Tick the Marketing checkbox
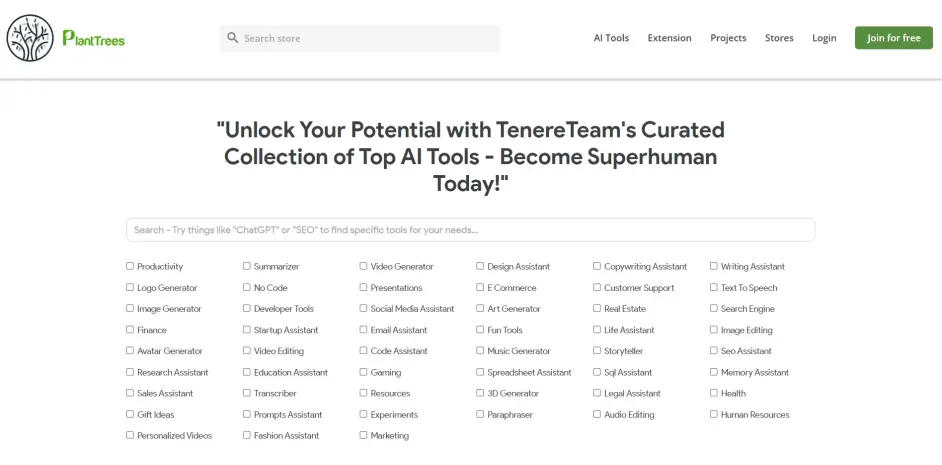 pos(363,435)
